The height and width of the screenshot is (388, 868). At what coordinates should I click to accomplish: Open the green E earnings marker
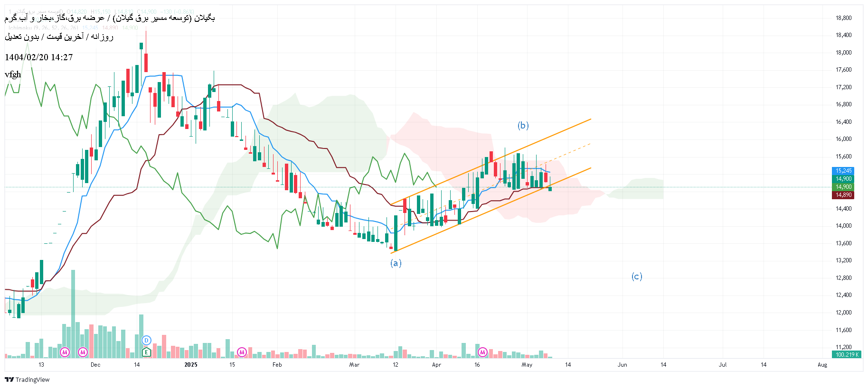coord(146,352)
